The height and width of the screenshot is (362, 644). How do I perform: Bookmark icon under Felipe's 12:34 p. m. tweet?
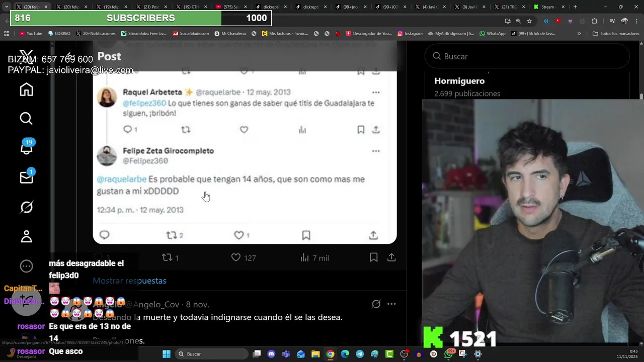point(306,235)
